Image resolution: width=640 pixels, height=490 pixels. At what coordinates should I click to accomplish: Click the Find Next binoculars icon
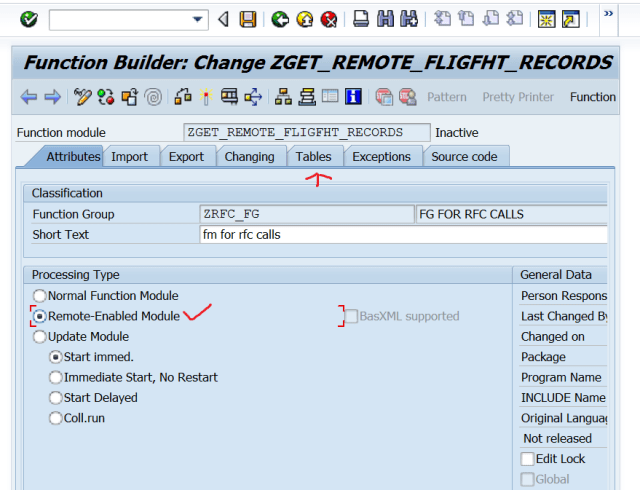(x=409, y=19)
